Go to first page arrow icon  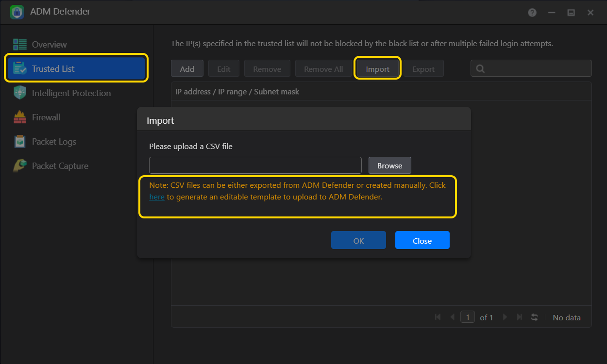click(438, 317)
